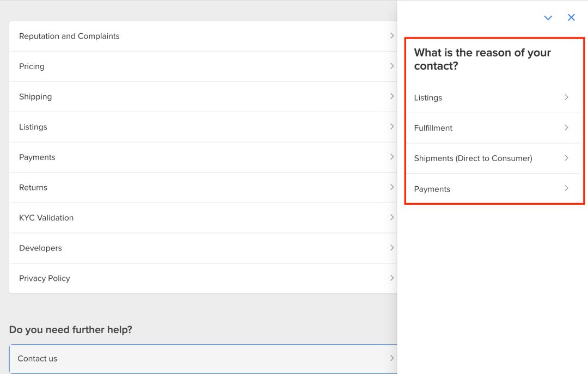Click chevron beside Contact us
Screen dimensions: 588x374
(391, 358)
